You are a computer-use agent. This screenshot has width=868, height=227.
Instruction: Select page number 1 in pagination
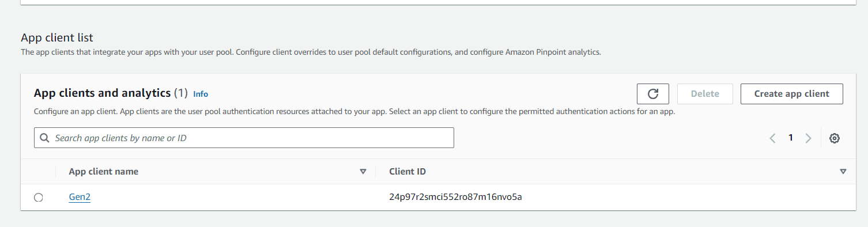point(791,138)
